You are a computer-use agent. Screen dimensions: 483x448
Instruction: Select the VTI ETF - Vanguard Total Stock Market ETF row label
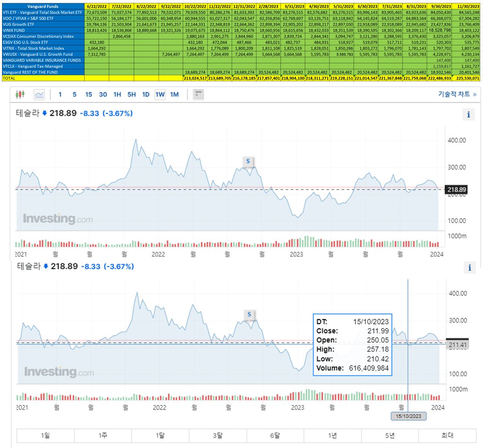tap(43, 12)
